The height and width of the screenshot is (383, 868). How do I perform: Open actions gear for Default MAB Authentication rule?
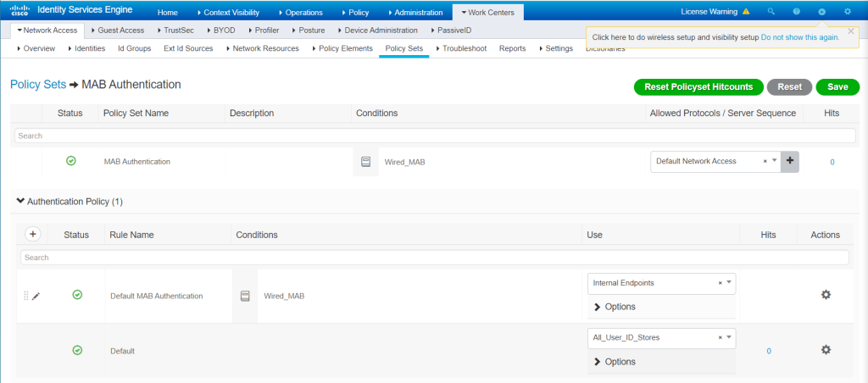click(x=826, y=294)
